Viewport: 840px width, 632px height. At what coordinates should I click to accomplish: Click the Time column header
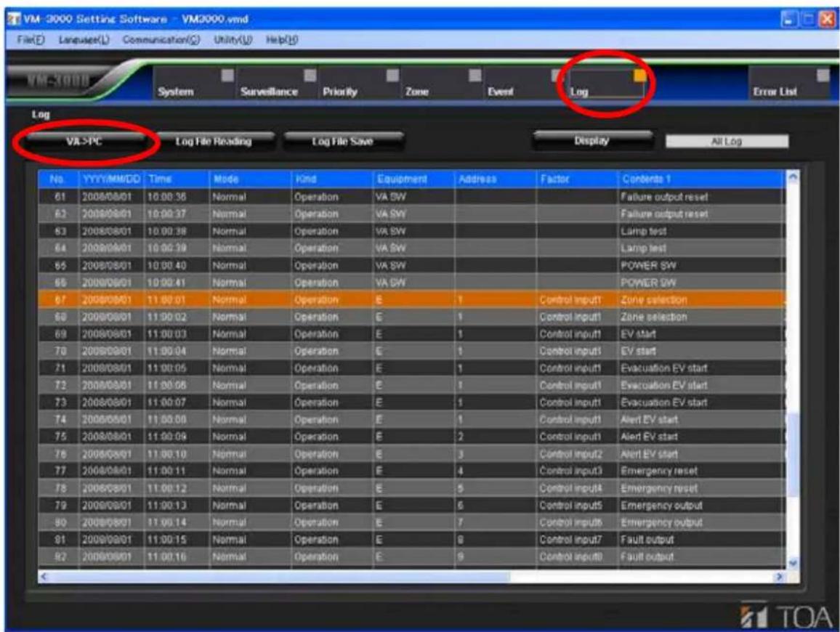pos(177,179)
